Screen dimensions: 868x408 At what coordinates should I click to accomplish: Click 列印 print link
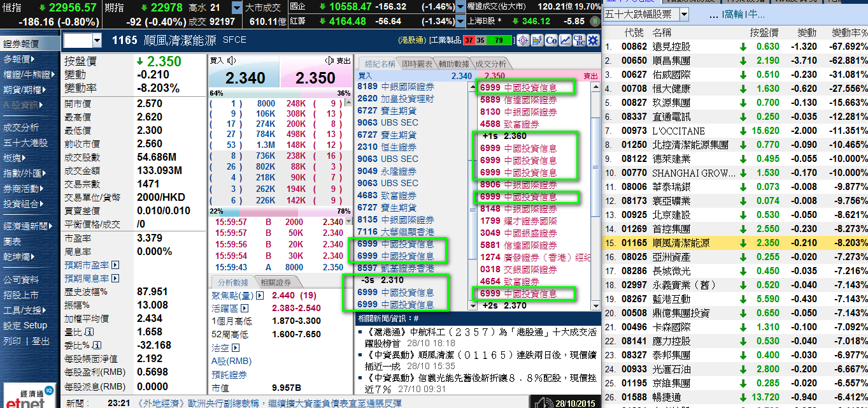pos(11,341)
